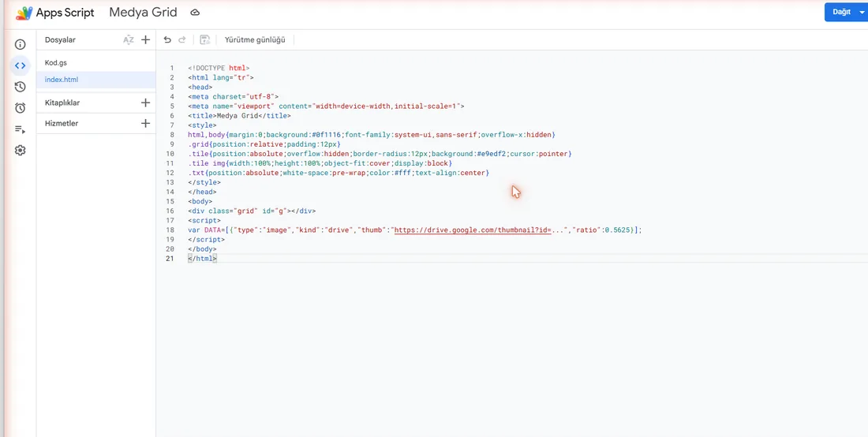Click the opening <style> tag line
Screen dimensions: 868x437
[202, 125]
